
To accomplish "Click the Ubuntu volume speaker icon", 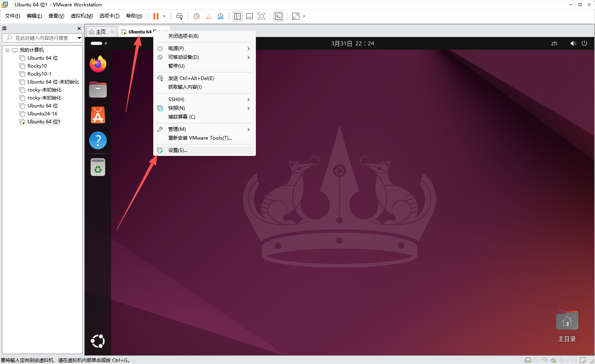I will point(573,43).
